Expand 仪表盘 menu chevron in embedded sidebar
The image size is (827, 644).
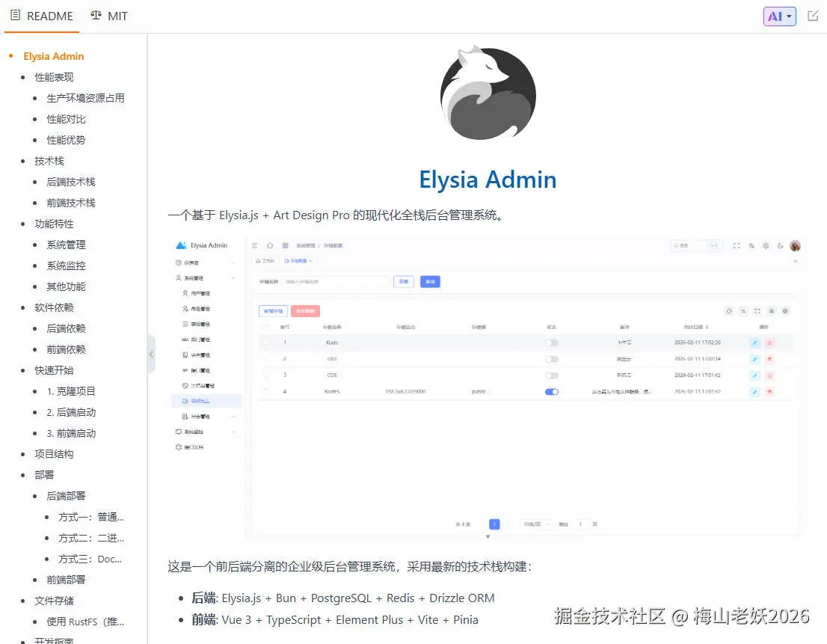point(233,263)
